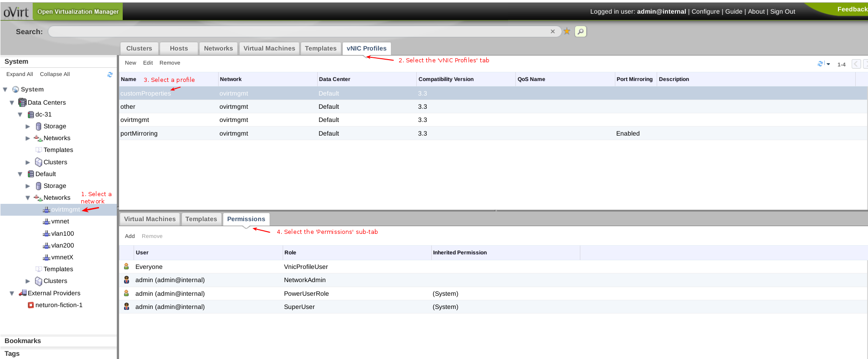
Task: Collapse the External Providers tree node
Action: (12, 293)
